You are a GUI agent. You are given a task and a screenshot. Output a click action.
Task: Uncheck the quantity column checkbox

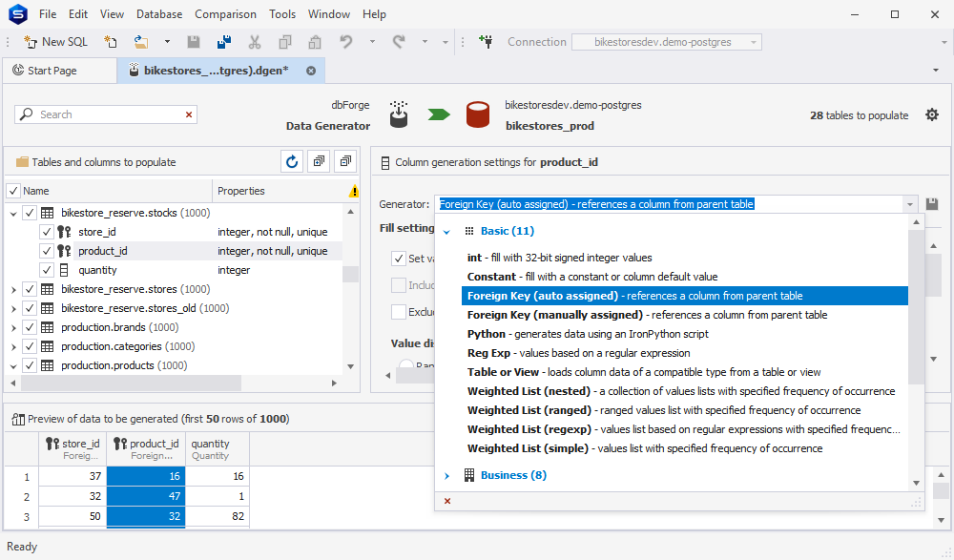pos(46,270)
